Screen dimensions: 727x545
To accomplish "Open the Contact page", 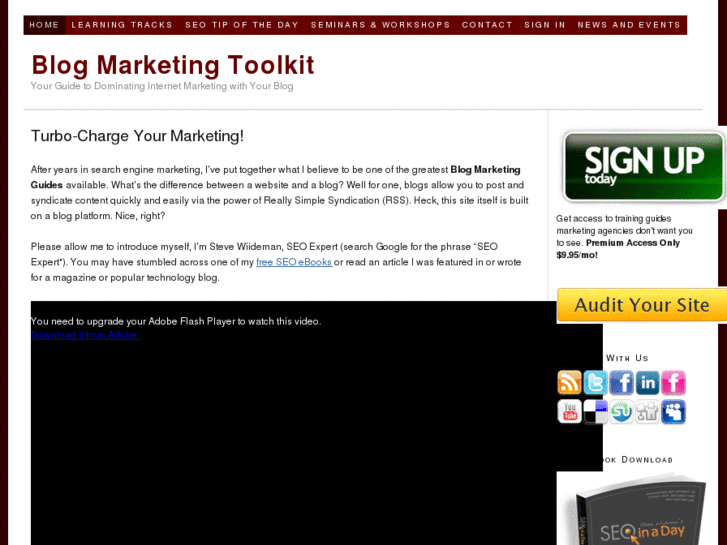I will (487, 25).
